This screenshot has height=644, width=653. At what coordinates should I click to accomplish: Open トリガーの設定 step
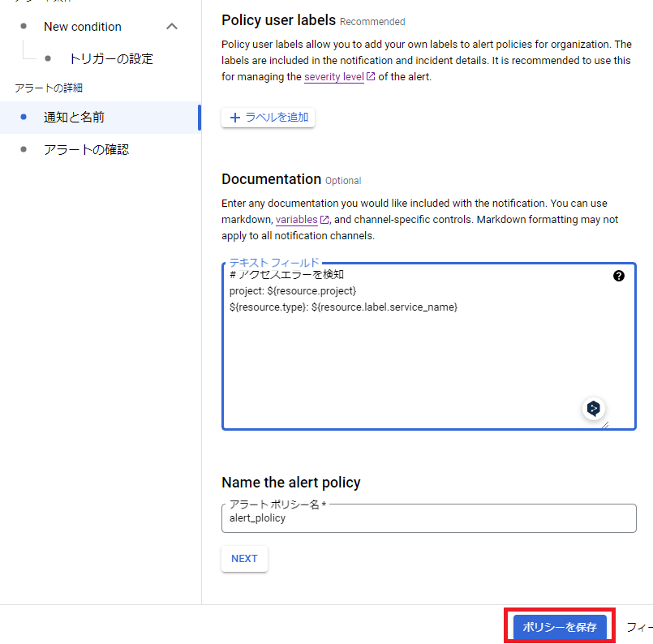[x=111, y=58]
